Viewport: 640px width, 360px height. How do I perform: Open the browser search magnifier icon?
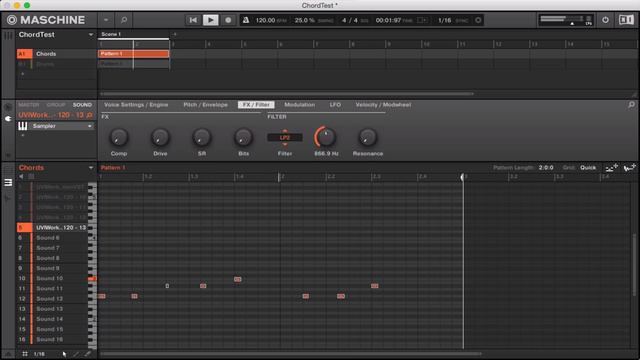124,20
